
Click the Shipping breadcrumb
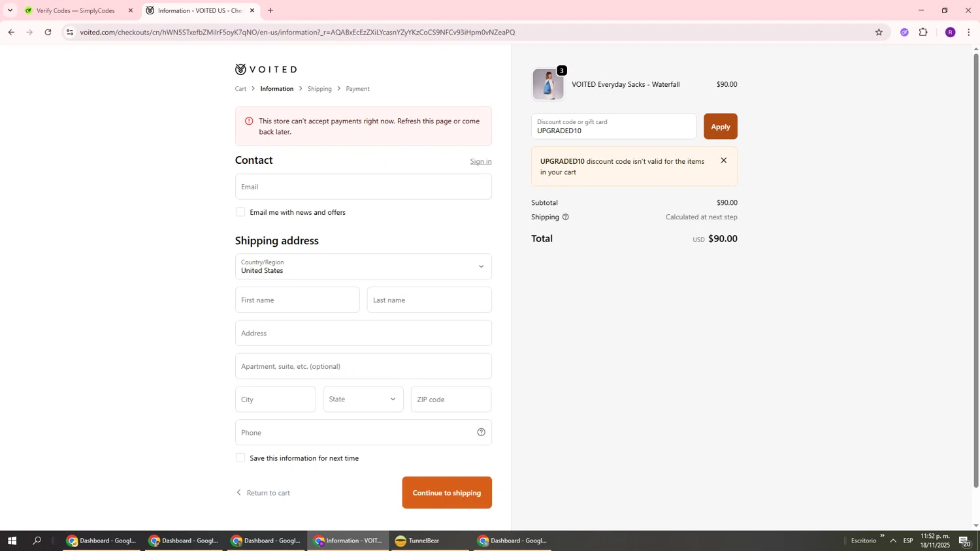(319, 89)
